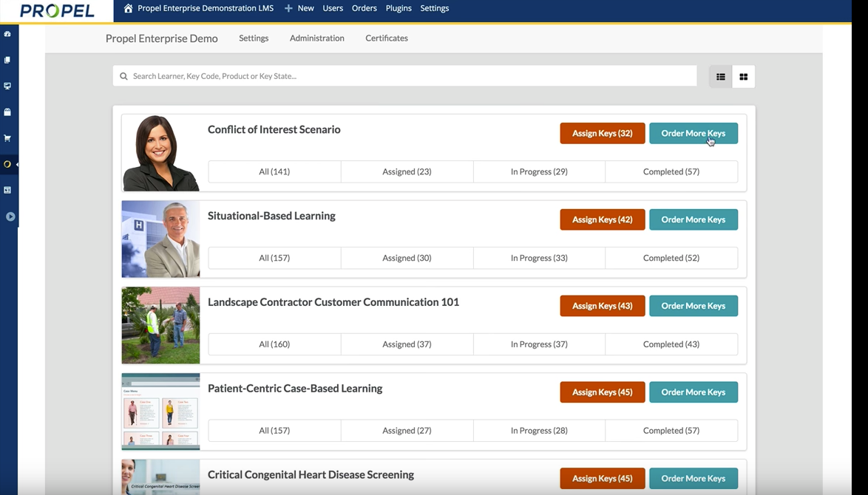Show Assigned (27) for Patient-Centric Case-Based Learning
The image size is (868, 495).
pos(407,430)
